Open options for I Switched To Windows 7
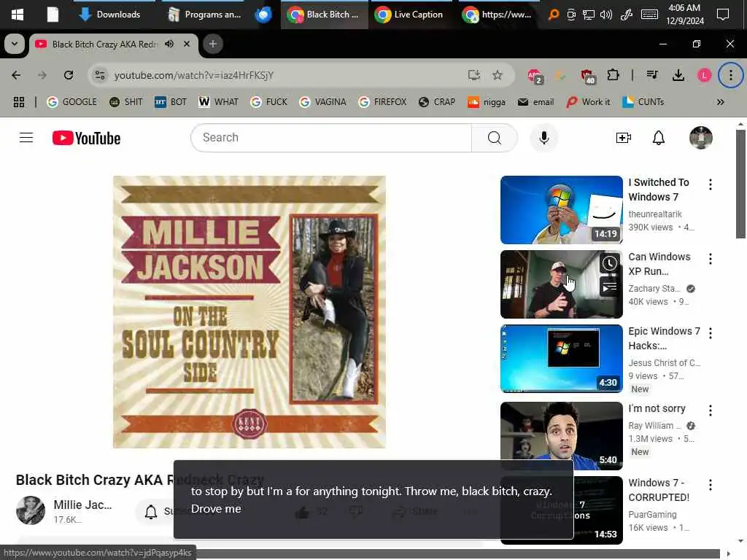The height and width of the screenshot is (560, 747). pos(710,184)
